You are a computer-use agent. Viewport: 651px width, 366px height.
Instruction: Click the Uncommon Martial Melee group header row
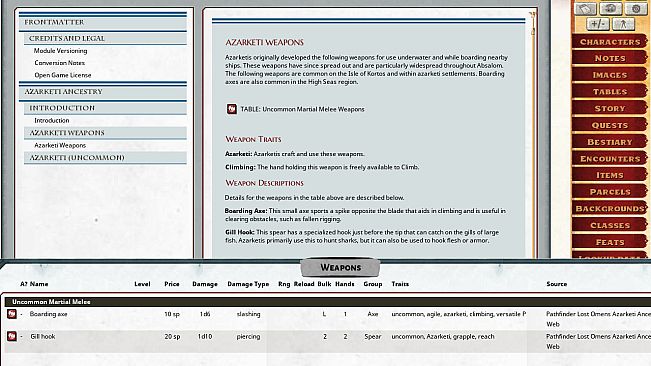[x=328, y=302]
